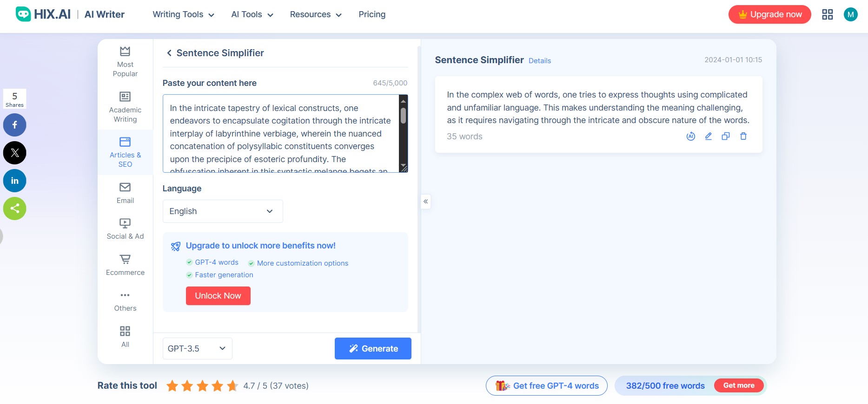Screen dimensions: 868x404
Task: Expand the Writing Tools menu
Action: (x=182, y=14)
